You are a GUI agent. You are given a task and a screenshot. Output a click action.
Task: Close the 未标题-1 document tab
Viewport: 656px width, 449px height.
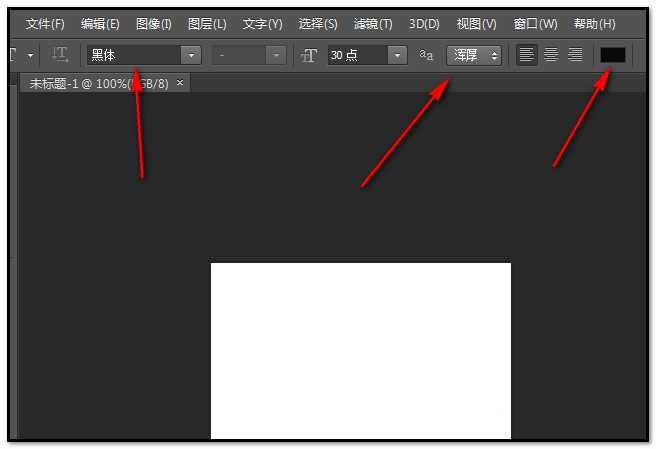pos(180,83)
